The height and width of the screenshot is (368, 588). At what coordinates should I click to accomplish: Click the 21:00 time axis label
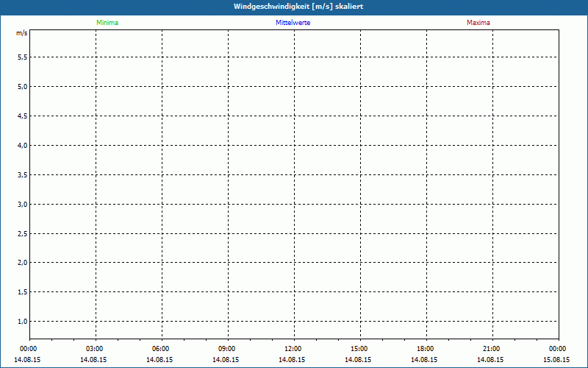(x=491, y=349)
